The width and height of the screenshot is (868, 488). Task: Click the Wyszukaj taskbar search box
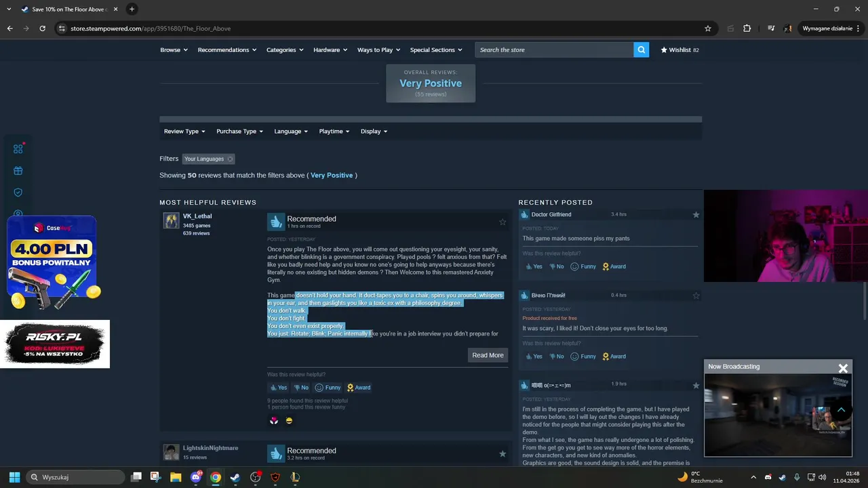(77, 477)
